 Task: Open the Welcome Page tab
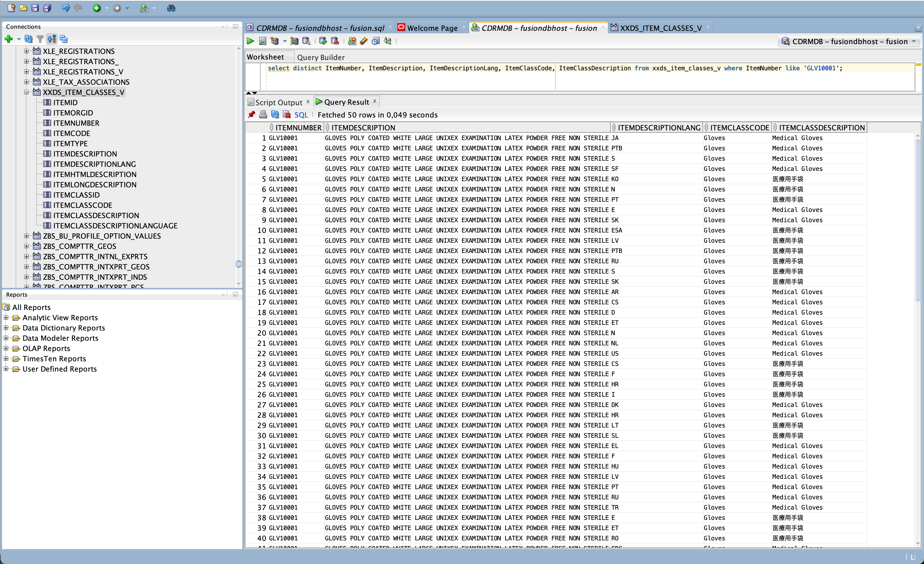[x=432, y=27]
